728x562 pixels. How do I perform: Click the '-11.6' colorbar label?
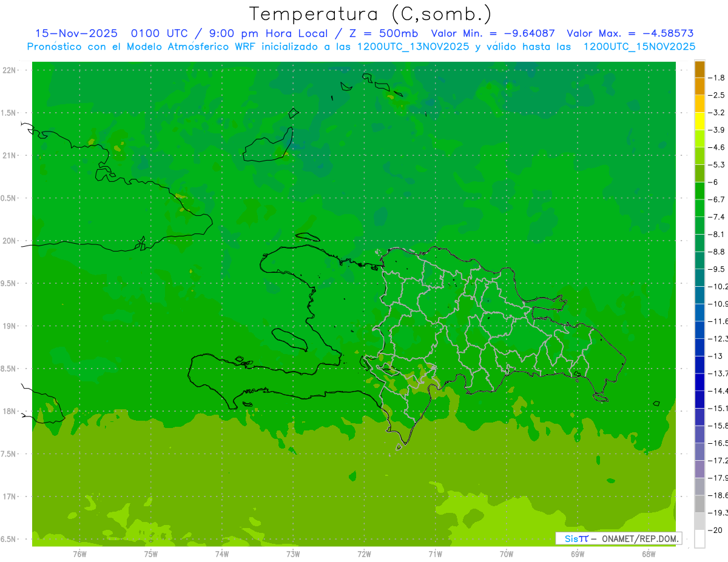pos(719,321)
